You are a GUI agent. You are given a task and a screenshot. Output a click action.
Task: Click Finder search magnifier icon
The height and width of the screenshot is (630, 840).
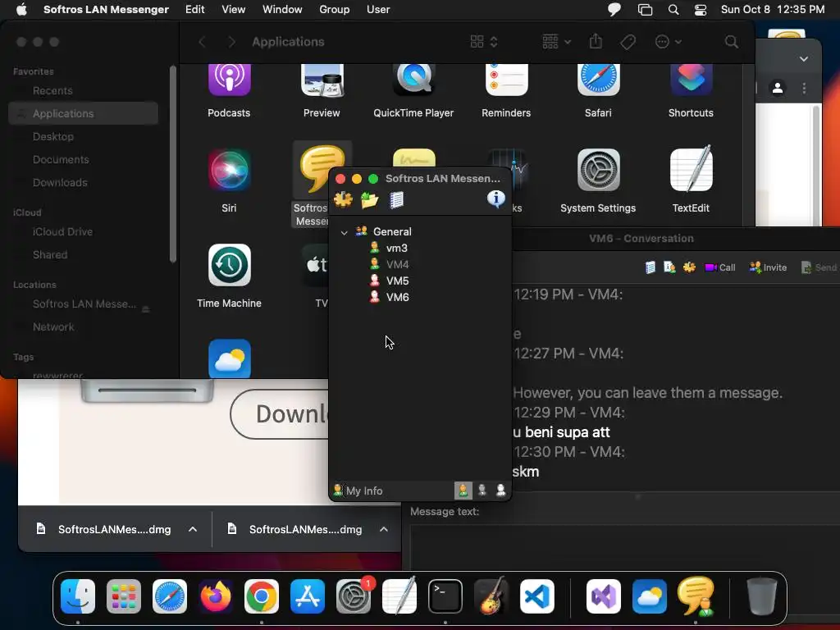(731, 42)
